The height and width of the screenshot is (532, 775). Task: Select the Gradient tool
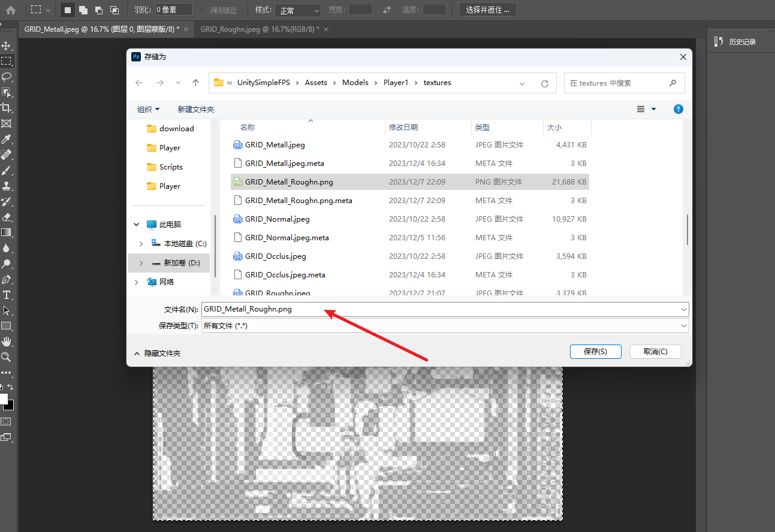point(7,232)
